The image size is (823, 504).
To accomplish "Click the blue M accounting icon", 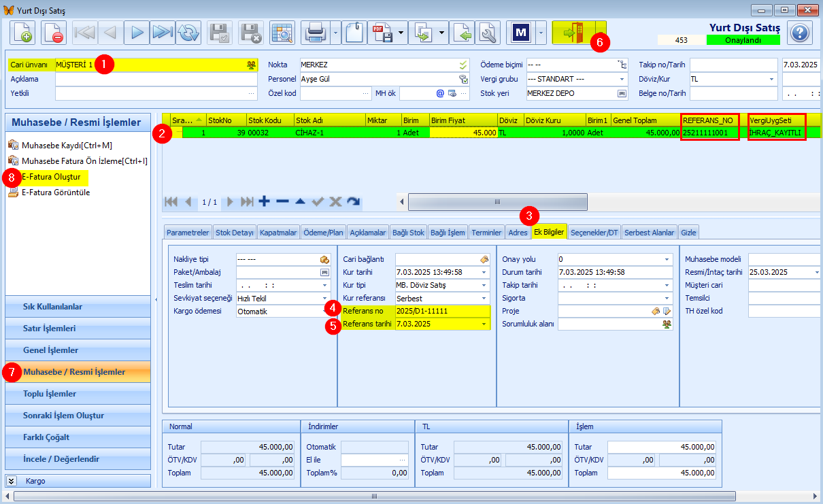I will click(x=521, y=32).
